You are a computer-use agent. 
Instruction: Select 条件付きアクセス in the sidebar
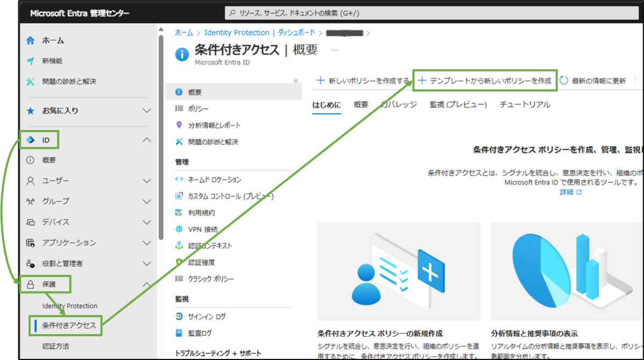[x=69, y=325]
